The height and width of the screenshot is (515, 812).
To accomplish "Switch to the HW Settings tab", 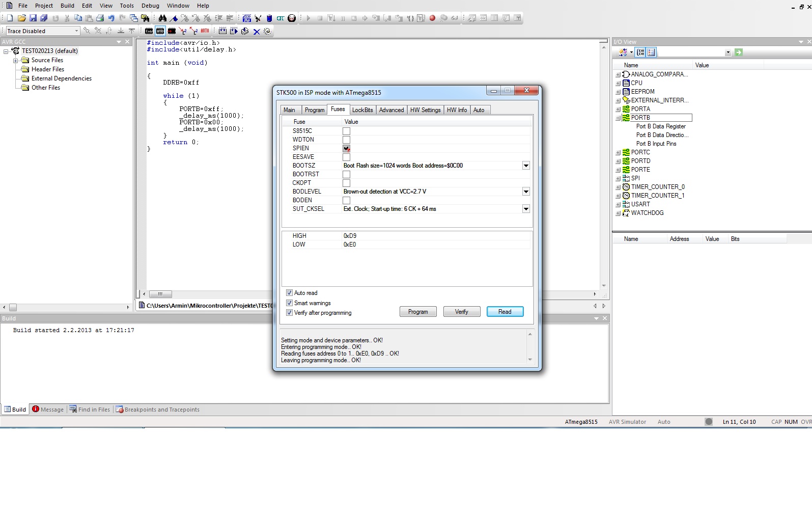I will coord(425,110).
